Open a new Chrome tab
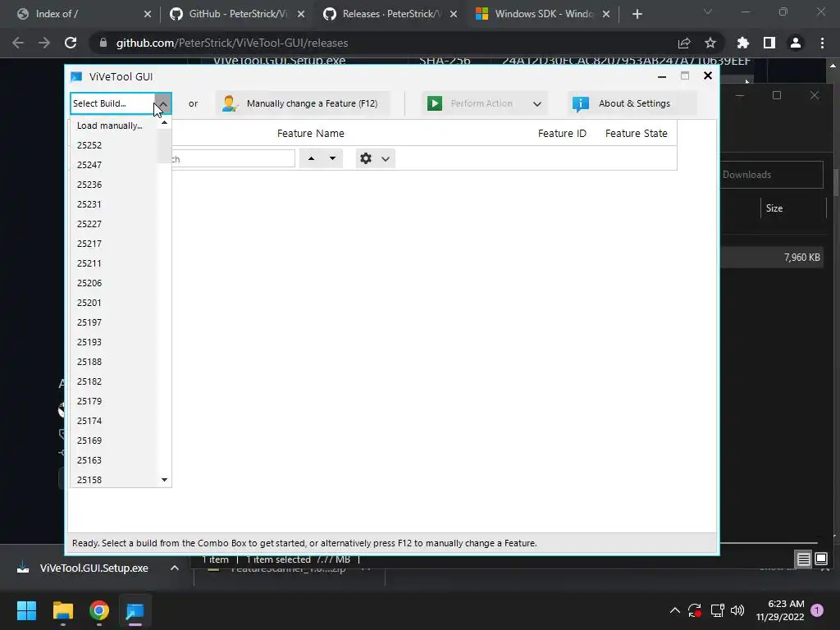 (637, 15)
